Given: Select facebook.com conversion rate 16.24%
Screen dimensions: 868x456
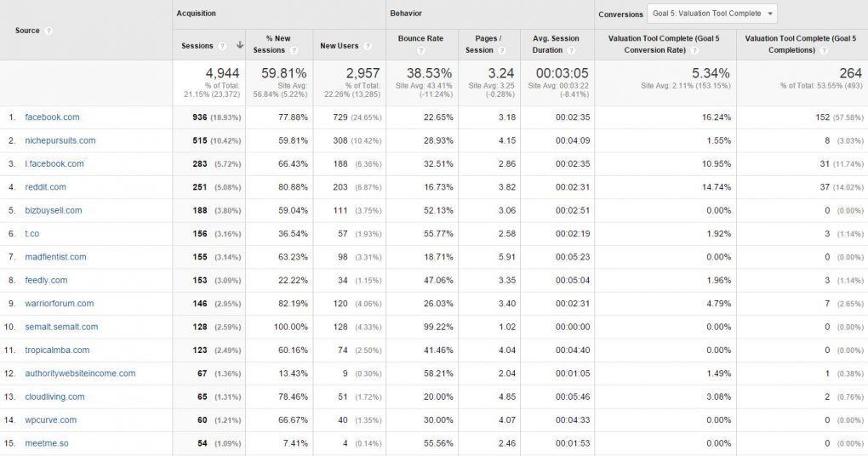Looking at the screenshot, I should pyautogui.click(x=717, y=117).
